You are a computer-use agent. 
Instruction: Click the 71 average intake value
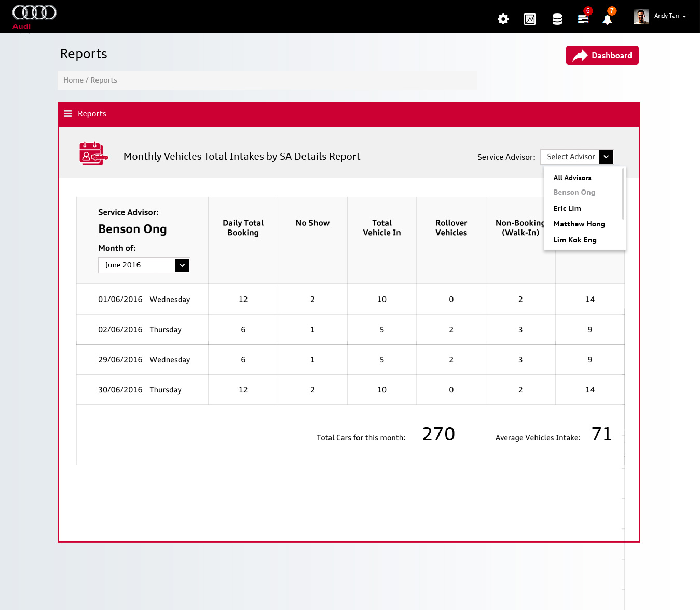coord(601,434)
